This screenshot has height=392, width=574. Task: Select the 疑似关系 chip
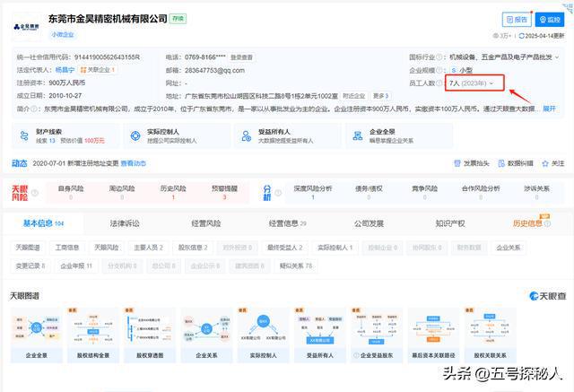296,266
